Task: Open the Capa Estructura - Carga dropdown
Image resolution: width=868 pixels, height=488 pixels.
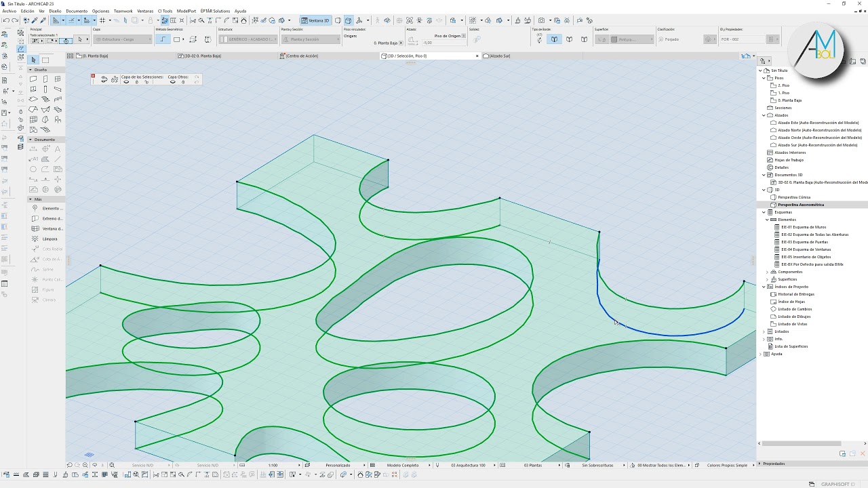Action: (x=123, y=39)
